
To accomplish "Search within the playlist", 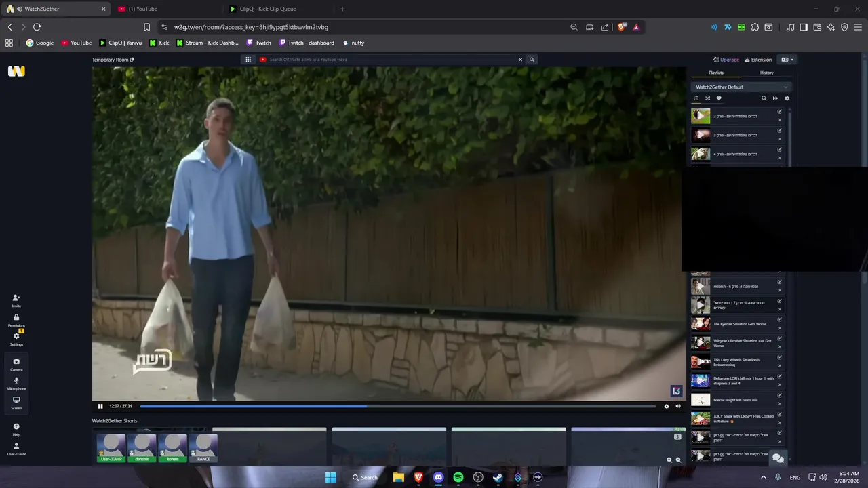I will [x=764, y=98].
